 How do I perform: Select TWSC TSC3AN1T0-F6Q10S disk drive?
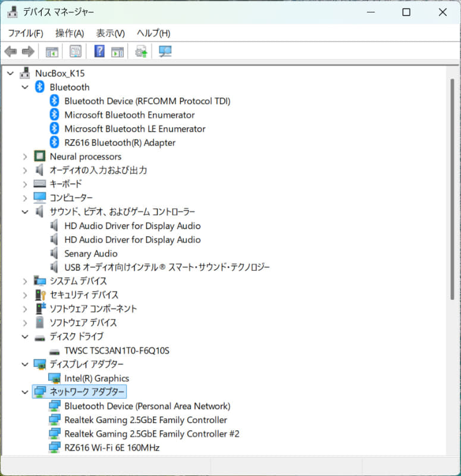[x=117, y=350]
